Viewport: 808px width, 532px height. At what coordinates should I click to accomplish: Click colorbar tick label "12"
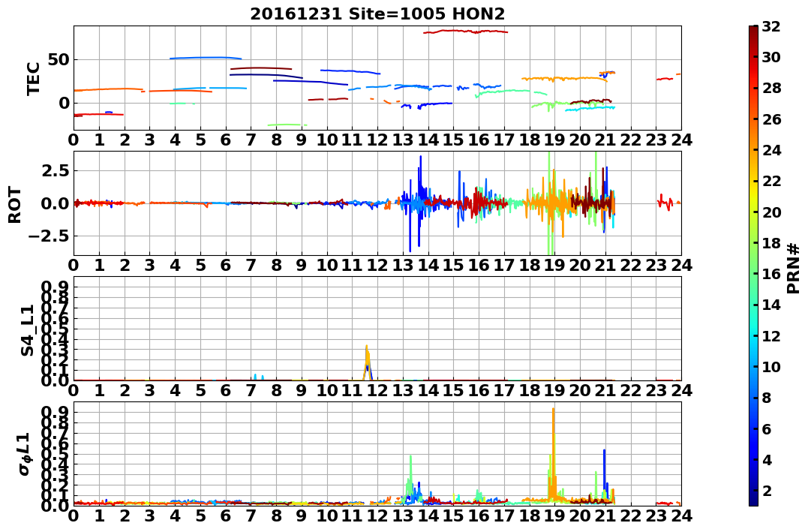coord(771,335)
